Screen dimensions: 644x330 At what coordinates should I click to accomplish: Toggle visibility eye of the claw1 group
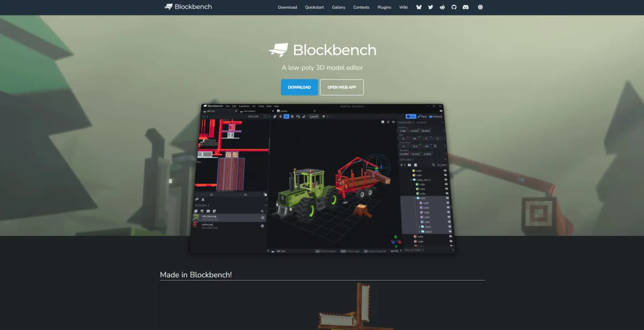tap(450, 226)
